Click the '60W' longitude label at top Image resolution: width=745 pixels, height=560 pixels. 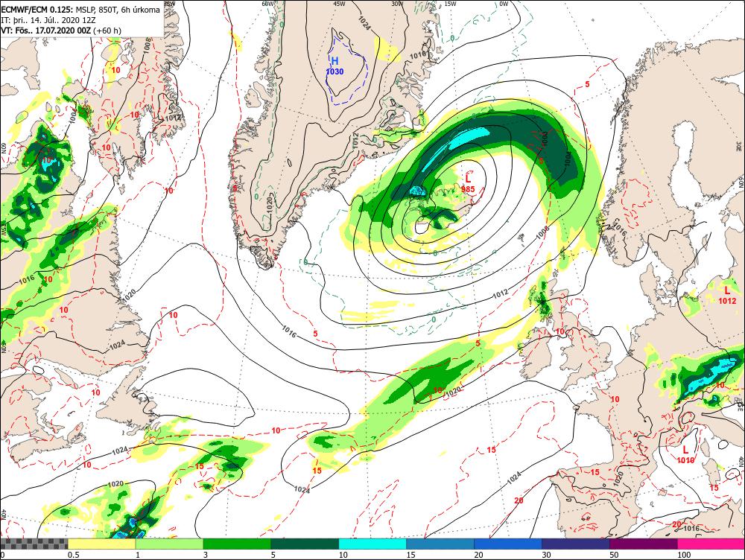(x=268, y=3)
